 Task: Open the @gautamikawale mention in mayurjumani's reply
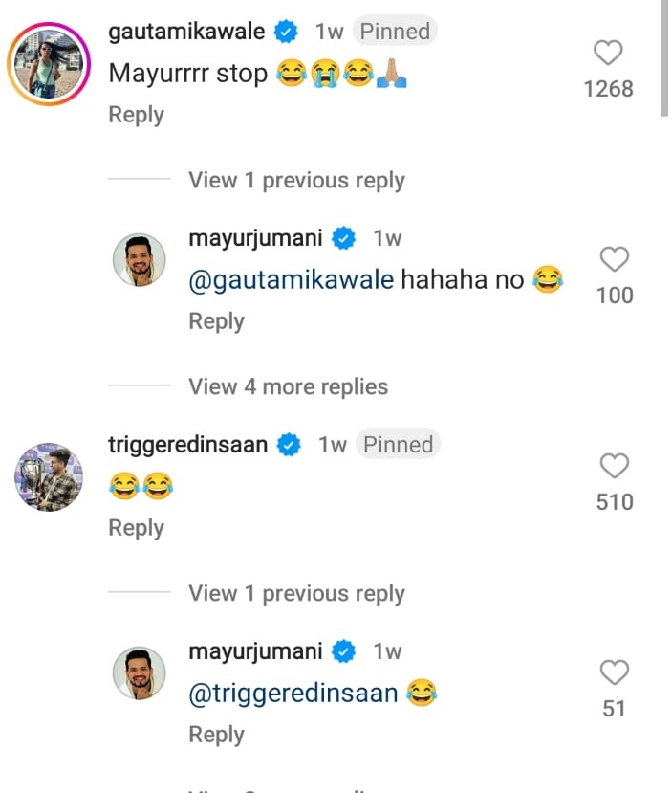291,280
